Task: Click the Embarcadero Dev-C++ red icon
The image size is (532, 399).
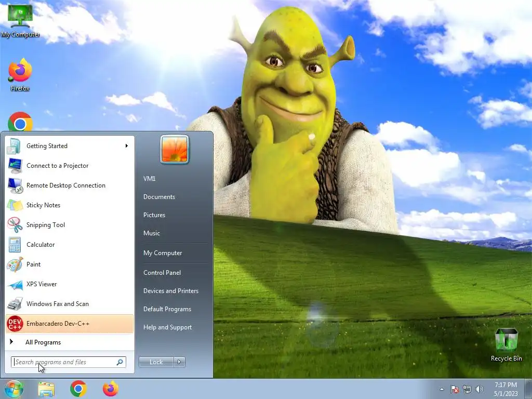Action: point(15,324)
